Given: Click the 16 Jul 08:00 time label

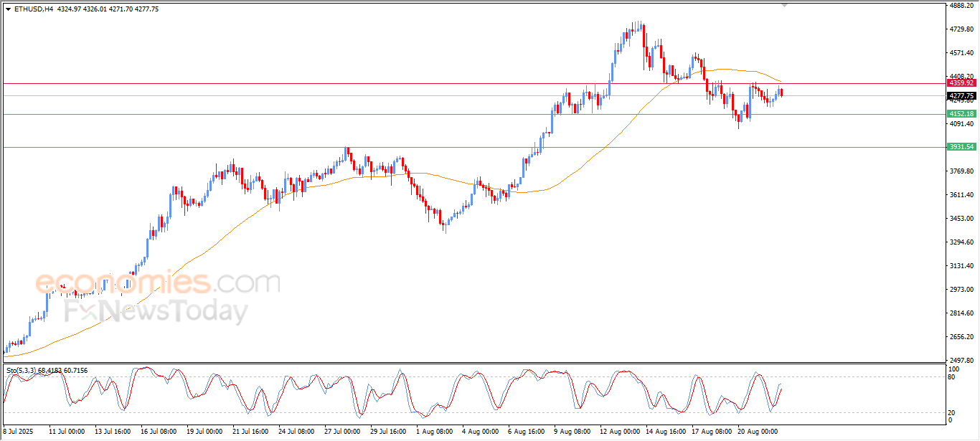Looking at the screenshot, I should coord(159,432).
